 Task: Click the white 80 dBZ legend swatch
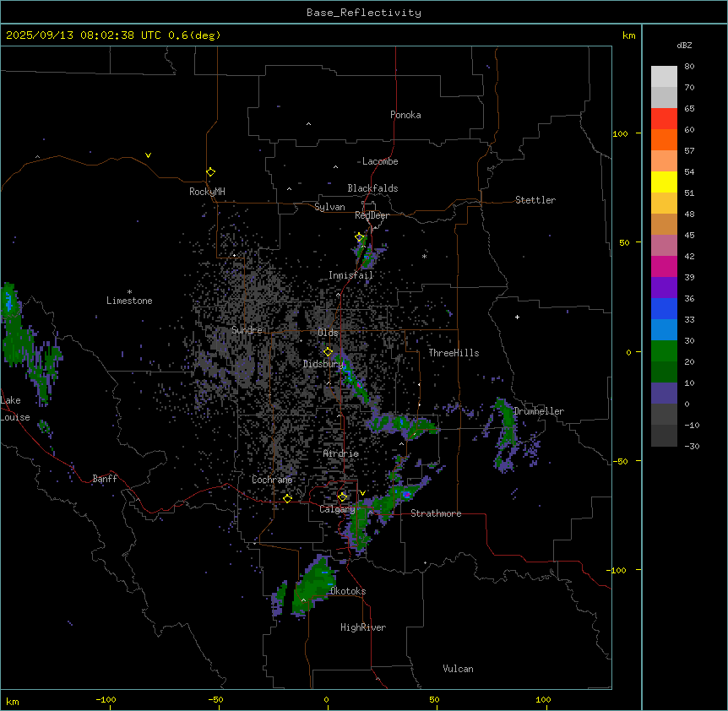tap(664, 76)
